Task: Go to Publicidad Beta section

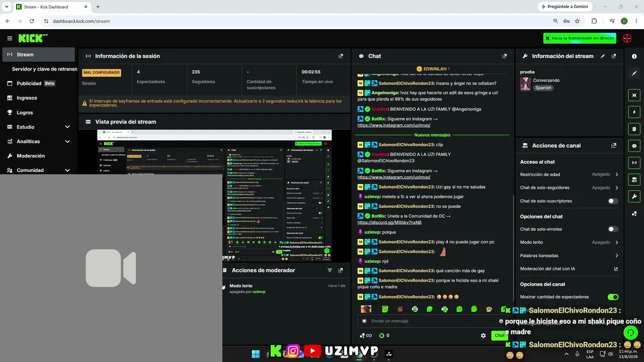Action: point(38,83)
